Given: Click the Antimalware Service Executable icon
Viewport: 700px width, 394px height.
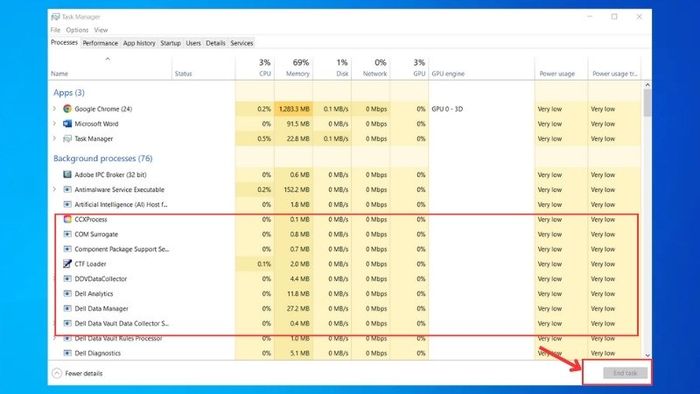Looking at the screenshot, I should tap(67, 190).
